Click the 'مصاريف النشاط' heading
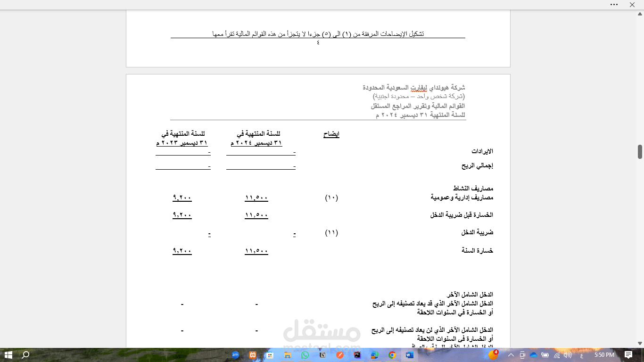This screenshot has width=644, height=362. point(473,189)
